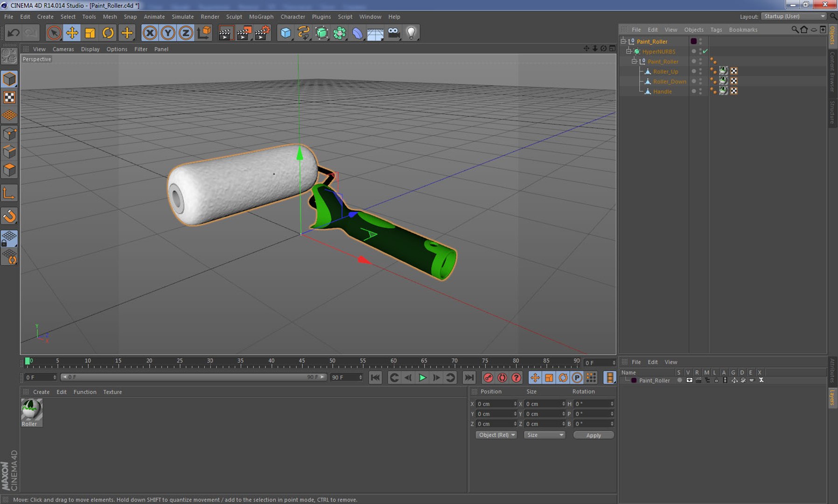Enable the Snap magnet icon in sidebar
The image size is (838, 504).
[x=9, y=216]
